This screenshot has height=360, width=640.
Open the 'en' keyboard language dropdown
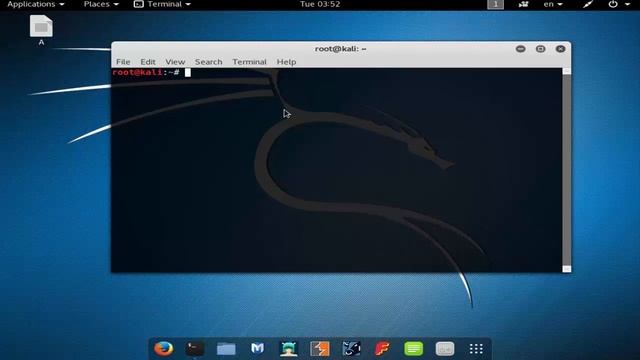pos(553,4)
